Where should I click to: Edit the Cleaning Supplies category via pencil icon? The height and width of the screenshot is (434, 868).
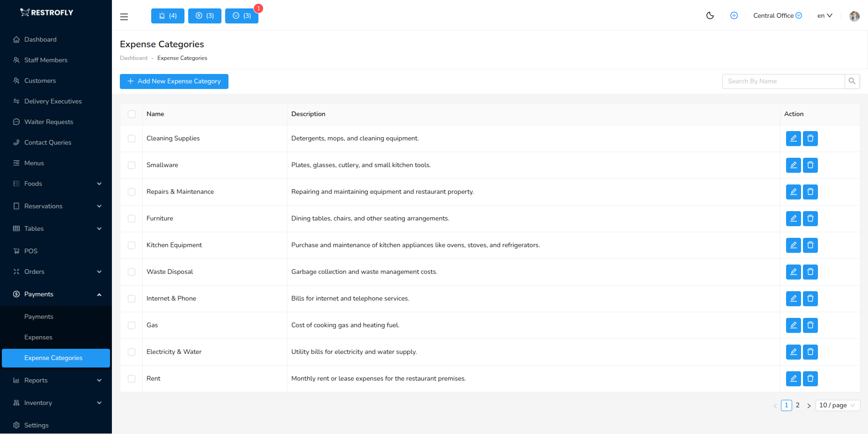point(793,138)
